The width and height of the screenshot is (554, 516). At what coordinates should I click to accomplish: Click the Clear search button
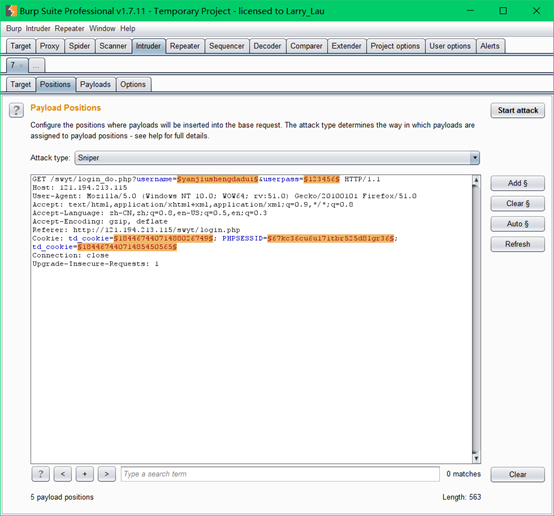coord(518,474)
